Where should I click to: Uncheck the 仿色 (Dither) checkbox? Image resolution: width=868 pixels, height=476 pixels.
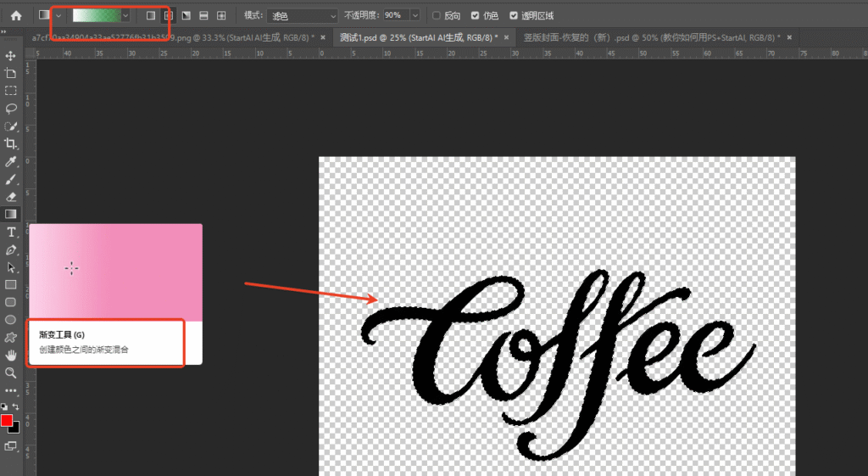pos(475,15)
